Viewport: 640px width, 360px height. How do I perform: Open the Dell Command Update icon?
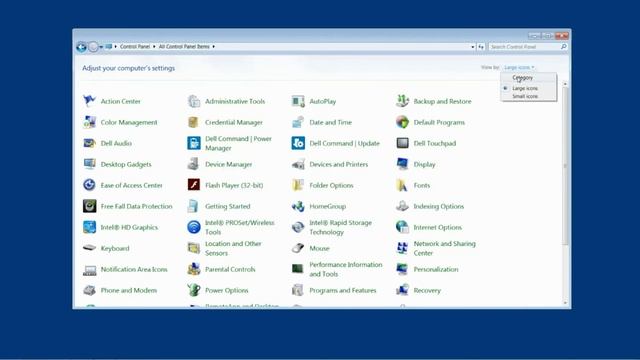point(298,143)
